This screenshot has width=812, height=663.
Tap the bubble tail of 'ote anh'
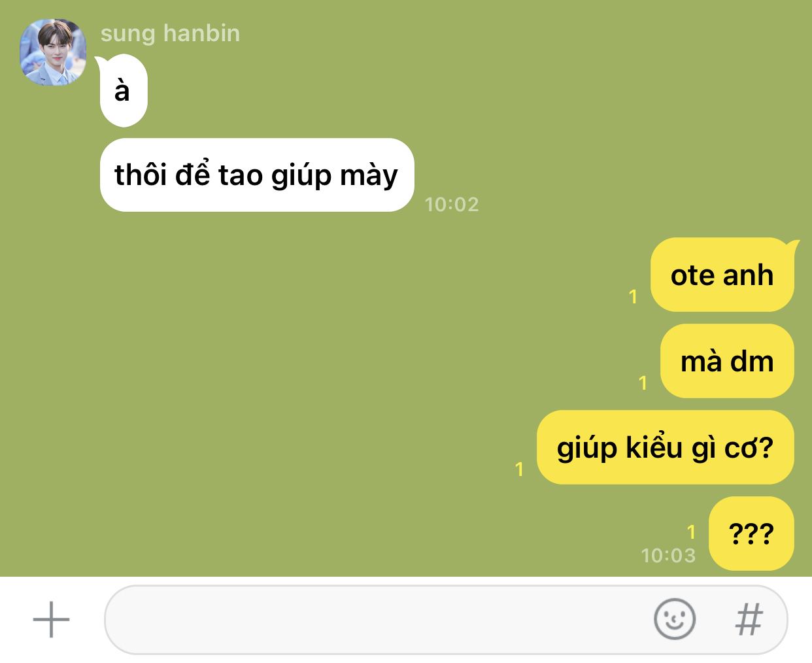pos(794,246)
